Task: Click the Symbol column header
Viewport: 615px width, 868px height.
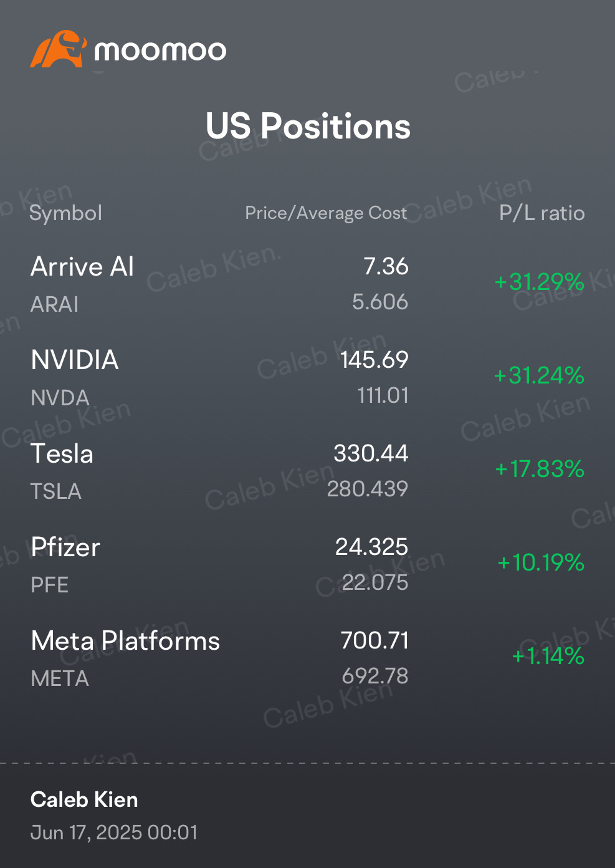Action: click(66, 213)
